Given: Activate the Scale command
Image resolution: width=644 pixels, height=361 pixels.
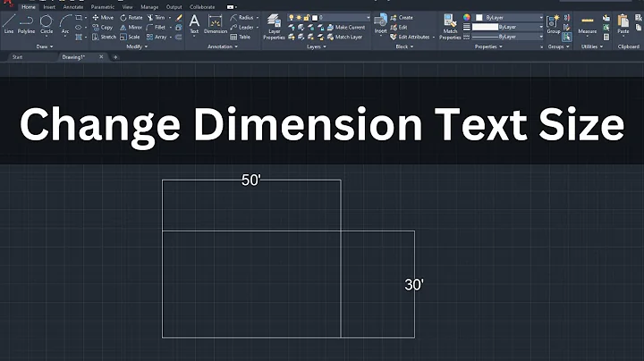Looking at the screenshot, I should 130,37.
